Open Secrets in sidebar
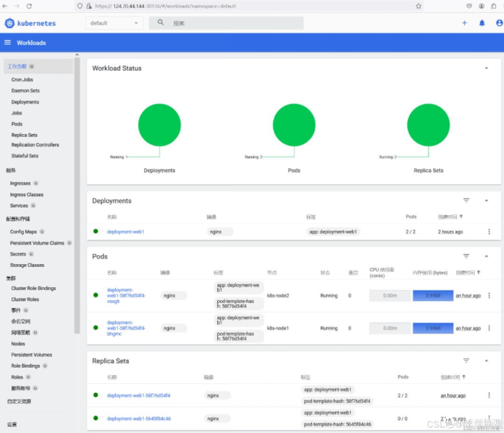The height and width of the screenshot is (433, 504). (x=18, y=254)
